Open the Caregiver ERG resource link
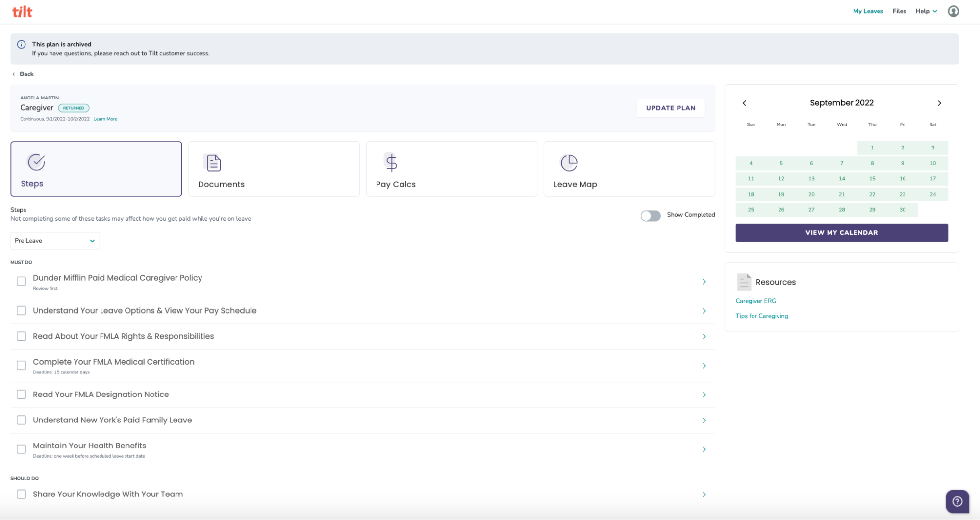This screenshot has width=980, height=520. pyautogui.click(x=755, y=301)
